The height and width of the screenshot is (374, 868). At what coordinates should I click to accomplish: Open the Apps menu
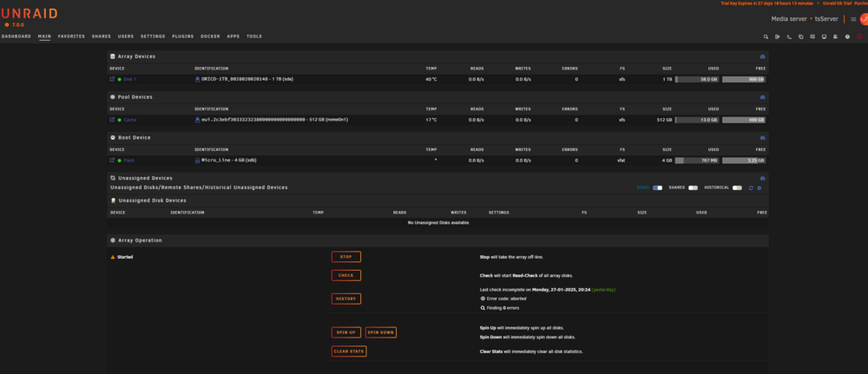(x=233, y=36)
